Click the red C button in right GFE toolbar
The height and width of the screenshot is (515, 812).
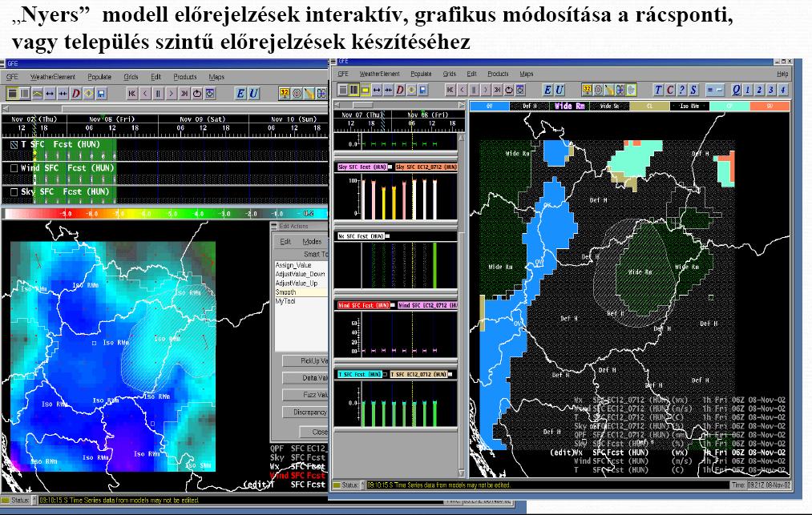coord(669,90)
